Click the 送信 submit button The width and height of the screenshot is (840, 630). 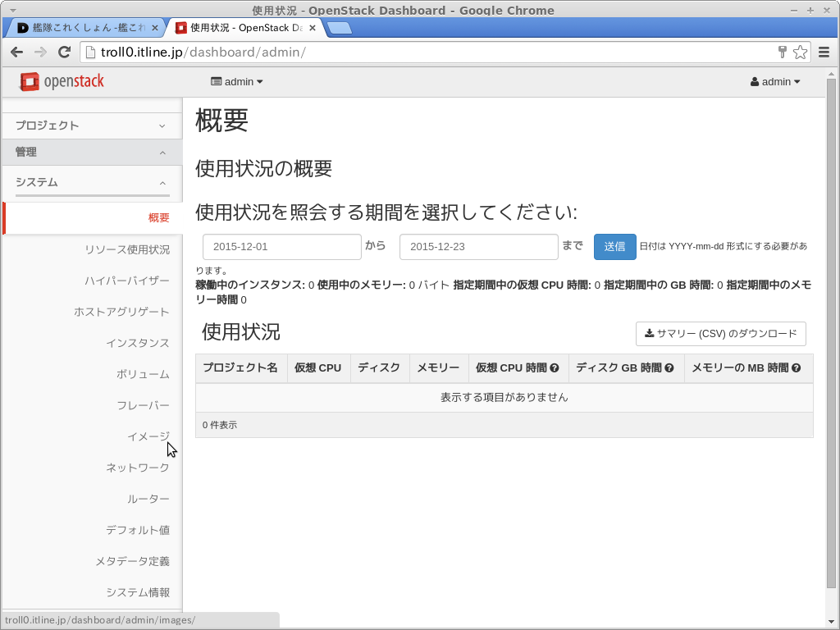point(614,247)
